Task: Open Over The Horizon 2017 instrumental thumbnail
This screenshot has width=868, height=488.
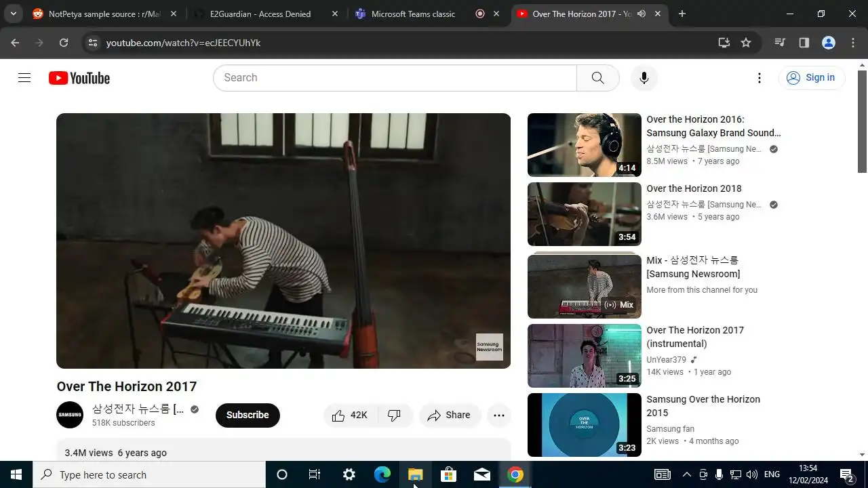Action: [585, 356]
